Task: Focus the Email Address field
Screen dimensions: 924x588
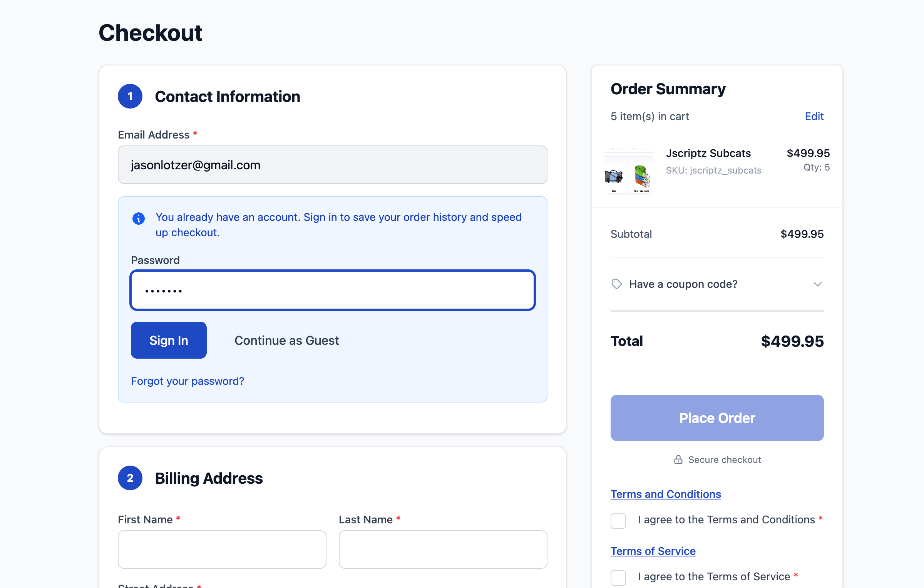Action: click(x=332, y=165)
